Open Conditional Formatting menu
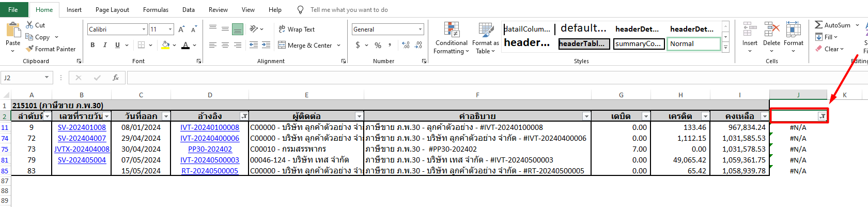The height and width of the screenshot is (207, 868). 451,38
